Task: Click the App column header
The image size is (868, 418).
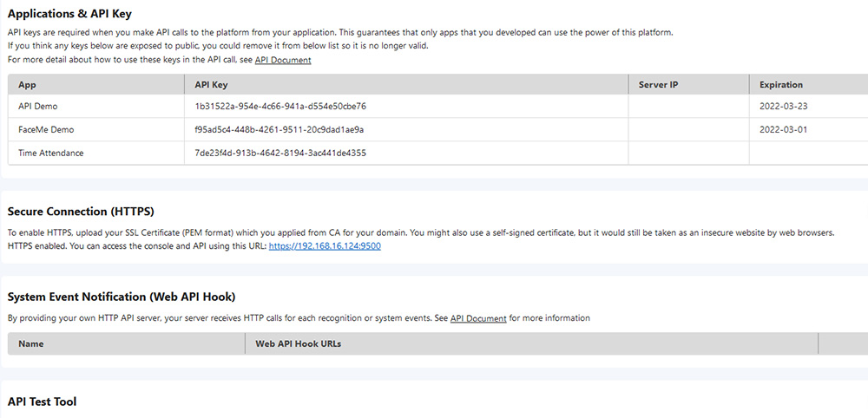Action: (x=27, y=85)
